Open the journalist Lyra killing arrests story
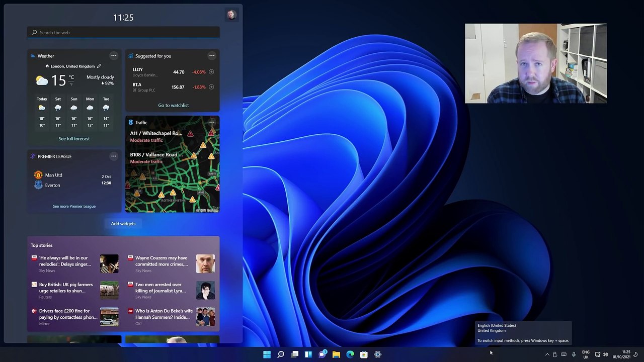The image size is (644, 362). click(x=161, y=291)
